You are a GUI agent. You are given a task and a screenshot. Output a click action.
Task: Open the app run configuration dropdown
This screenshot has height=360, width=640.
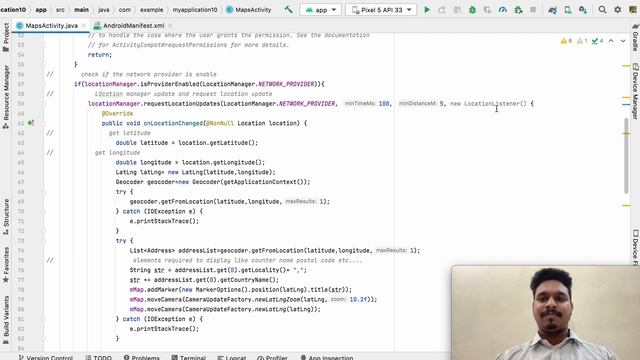point(321,9)
